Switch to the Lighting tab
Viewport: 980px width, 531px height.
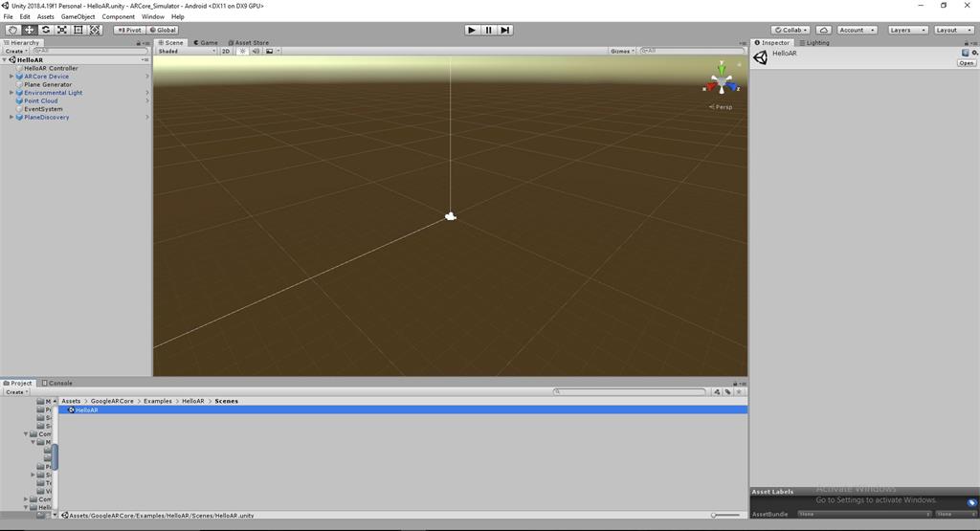coord(814,43)
